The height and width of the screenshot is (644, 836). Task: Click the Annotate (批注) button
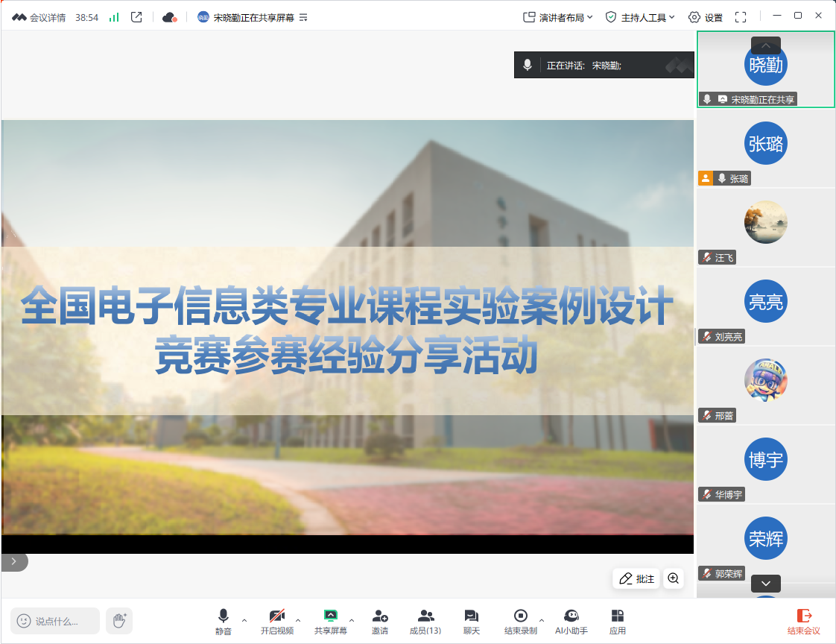click(636, 578)
